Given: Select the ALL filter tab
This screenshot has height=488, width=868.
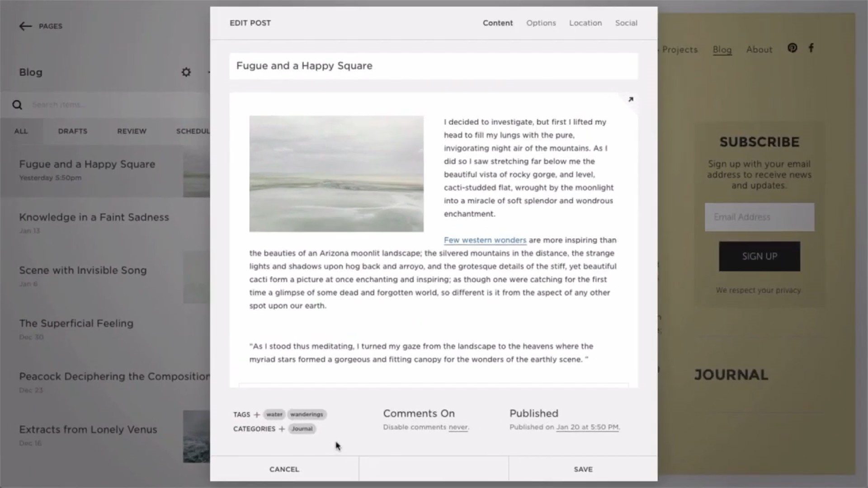Looking at the screenshot, I should tap(21, 131).
